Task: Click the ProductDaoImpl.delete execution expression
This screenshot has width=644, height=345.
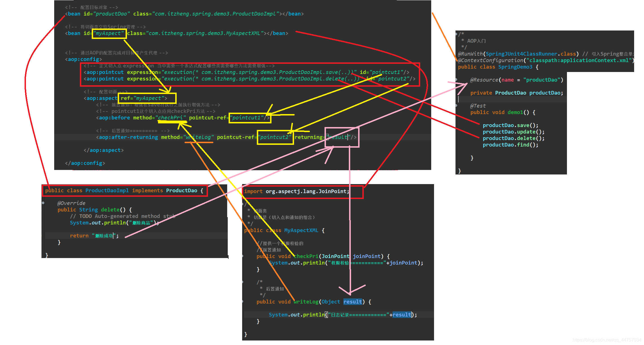Action: coord(262,79)
